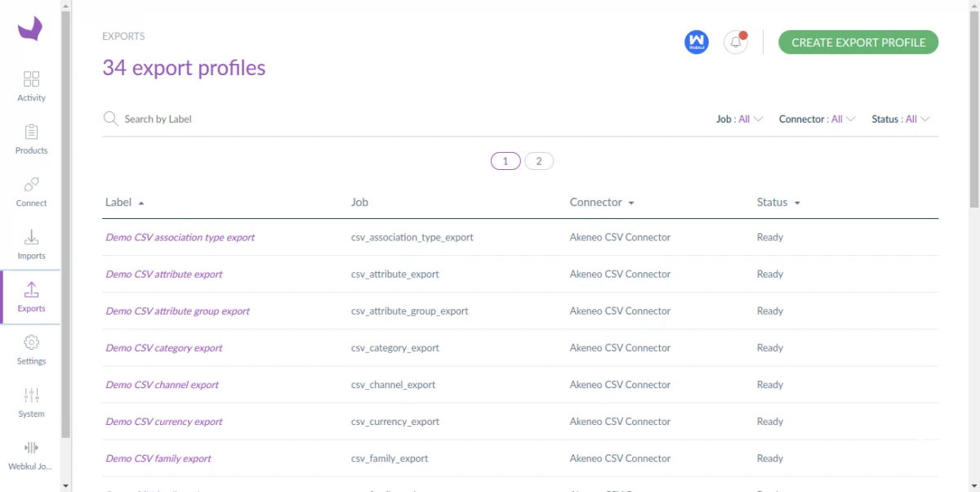Open Settings from the sidebar
This screenshot has width=980, height=492.
[x=31, y=350]
